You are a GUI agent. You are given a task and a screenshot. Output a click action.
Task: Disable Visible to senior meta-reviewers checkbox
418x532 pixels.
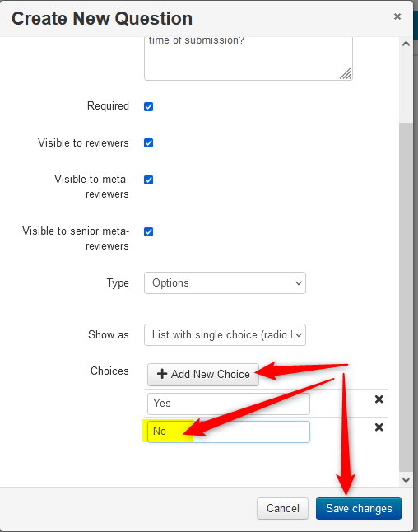[x=148, y=231]
